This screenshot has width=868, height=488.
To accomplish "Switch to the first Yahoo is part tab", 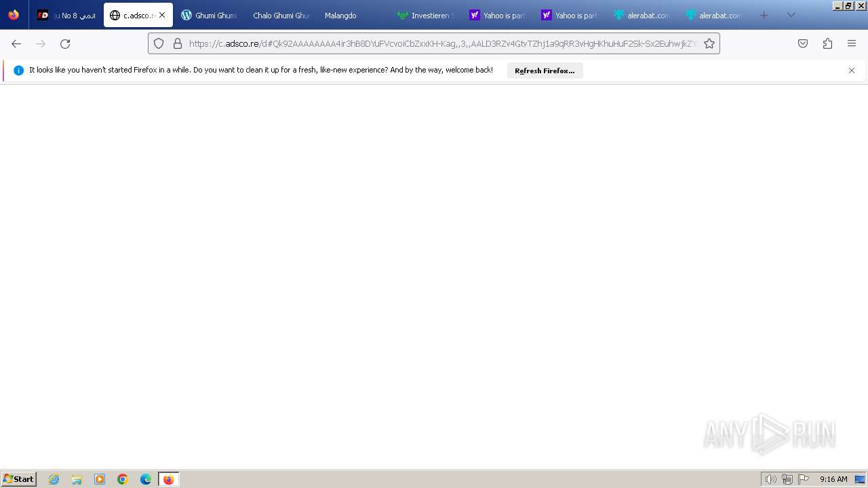I will coord(497,15).
